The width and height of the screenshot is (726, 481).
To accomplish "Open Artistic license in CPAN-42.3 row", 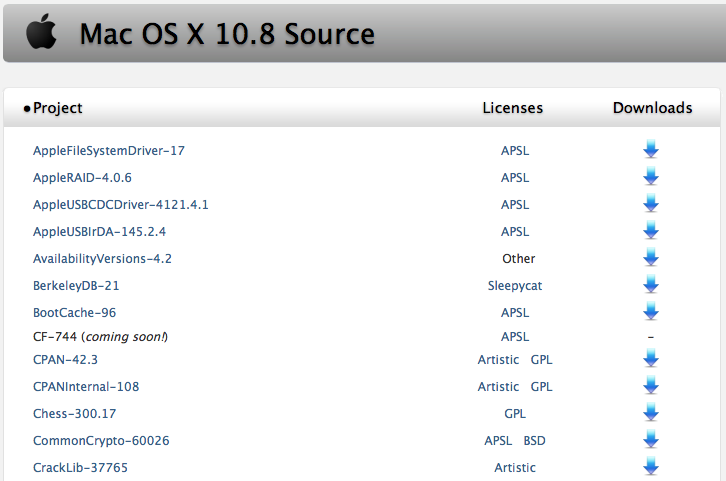I will point(498,360).
